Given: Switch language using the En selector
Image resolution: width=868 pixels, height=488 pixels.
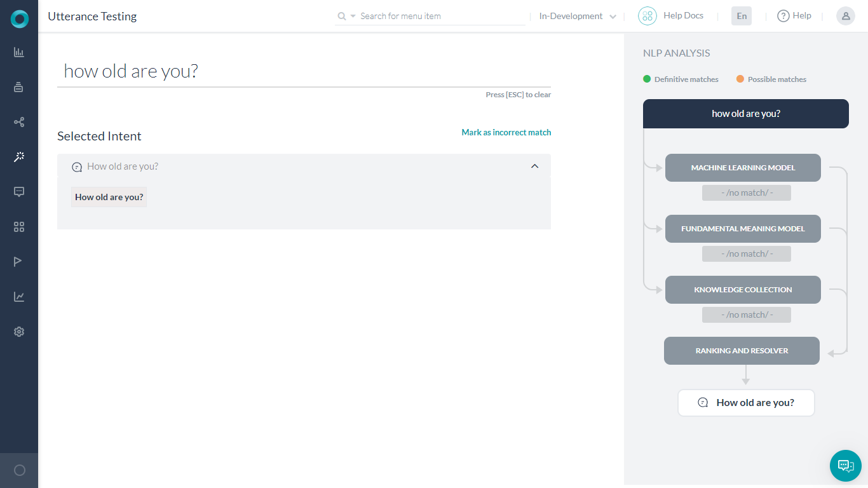Looking at the screenshot, I should click(x=741, y=15).
